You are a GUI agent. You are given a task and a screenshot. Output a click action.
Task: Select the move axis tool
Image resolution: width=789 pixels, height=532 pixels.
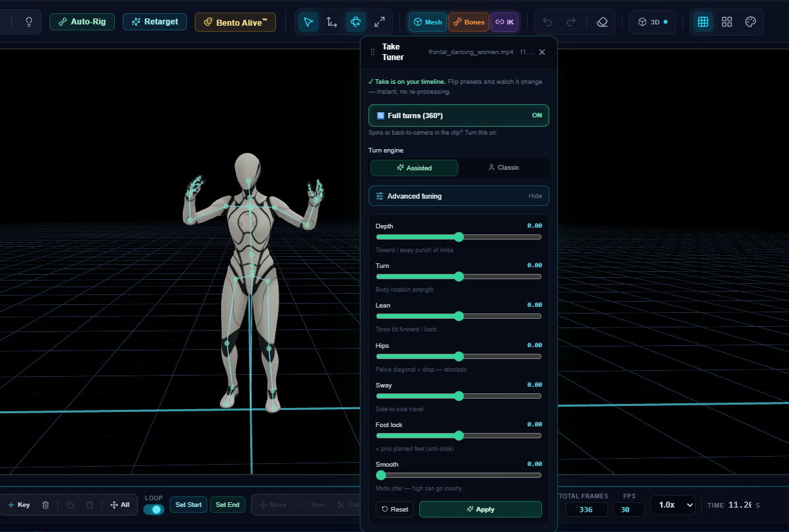(x=331, y=22)
